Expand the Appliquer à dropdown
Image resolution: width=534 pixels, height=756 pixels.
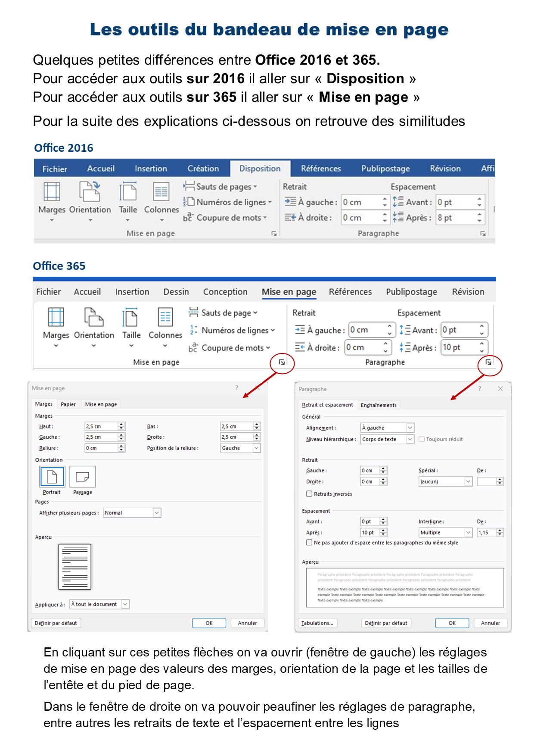click(99, 604)
